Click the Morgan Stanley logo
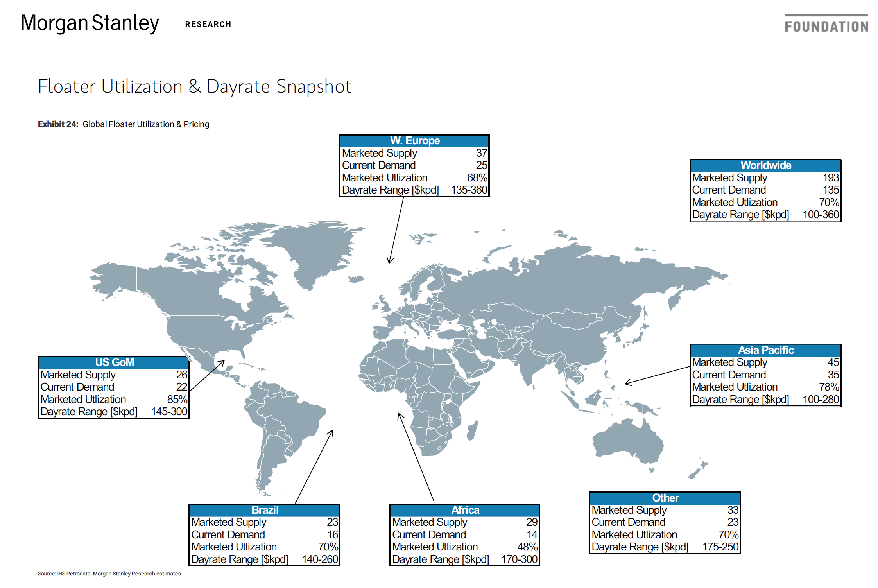The width and height of the screenshot is (878, 588). [x=90, y=23]
